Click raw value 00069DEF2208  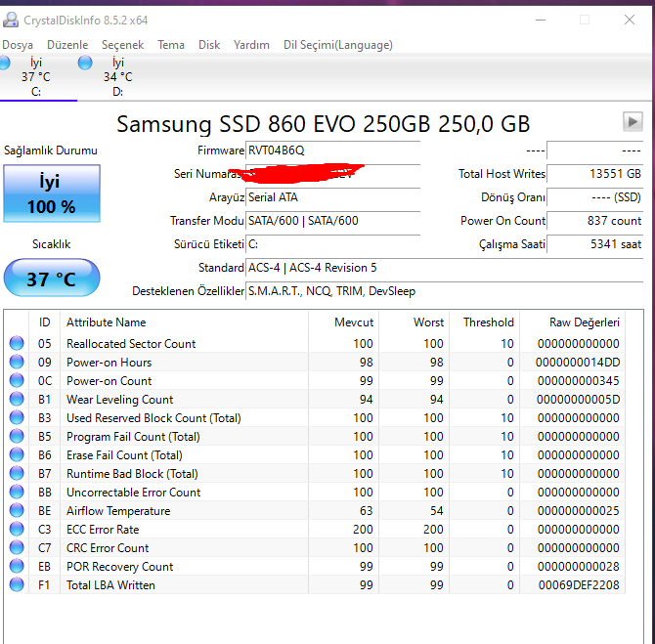point(579,585)
